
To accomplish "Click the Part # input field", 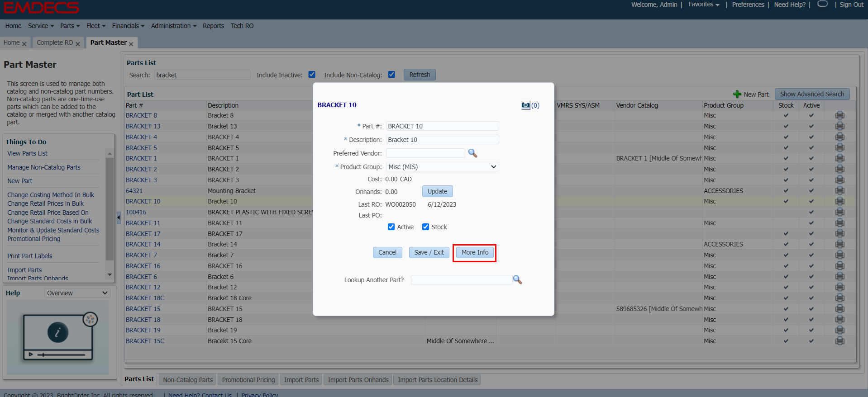I will click(442, 126).
